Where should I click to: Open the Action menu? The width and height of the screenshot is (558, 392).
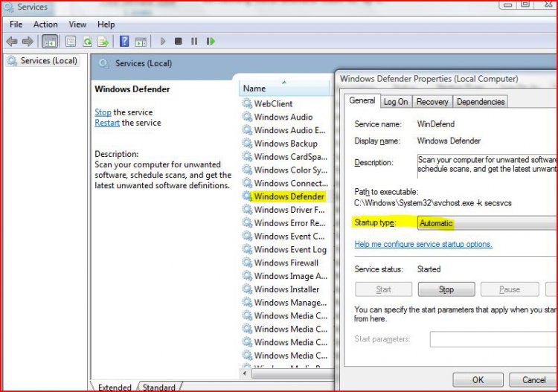[45, 25]
